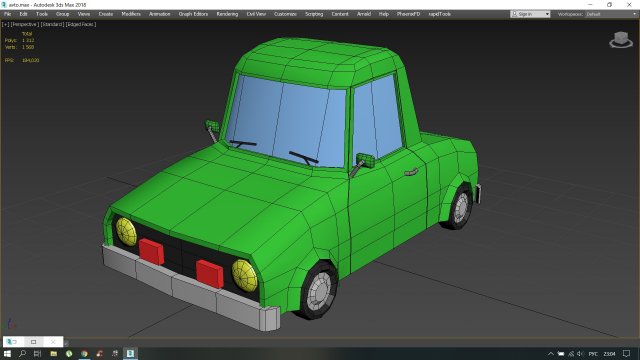The height and width of the screenshot is (360, 640).
Task: Open File Explorer from the taskbar
Action: [x=53, y=353]
